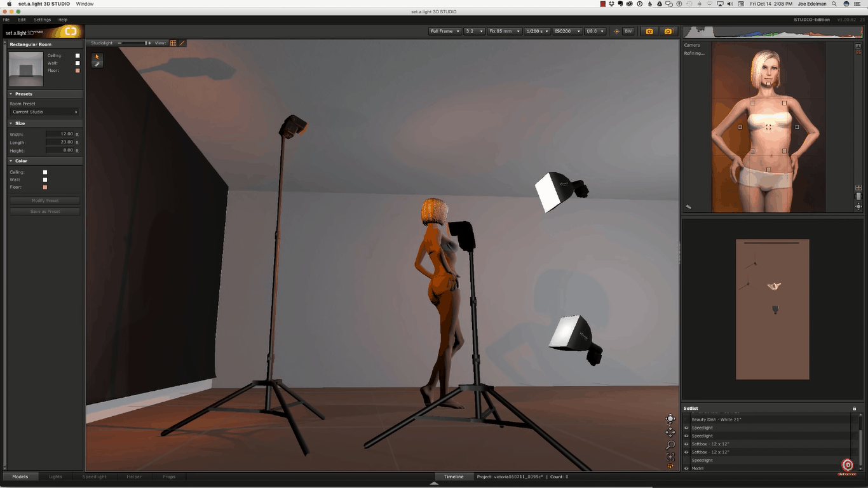Click the Rectangular Room thumbnail preview
Screen dimensions: 868x488
tap(26, 69)
